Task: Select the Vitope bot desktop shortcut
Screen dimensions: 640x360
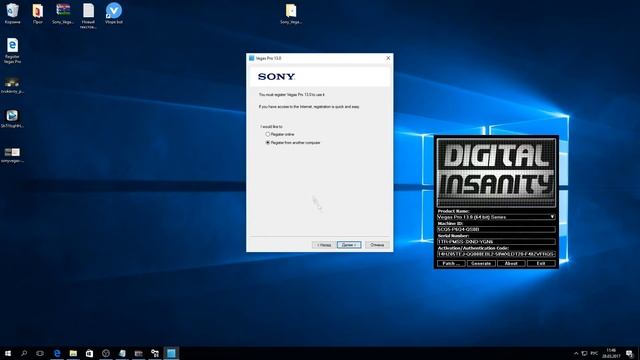Action: click(114, 13)
